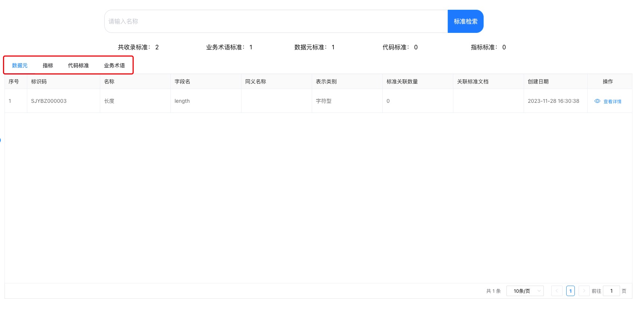This screenshot has width=644, height=326.
Task: Select the SJYBZ000003 identifier cell
Action: [64, 101]
